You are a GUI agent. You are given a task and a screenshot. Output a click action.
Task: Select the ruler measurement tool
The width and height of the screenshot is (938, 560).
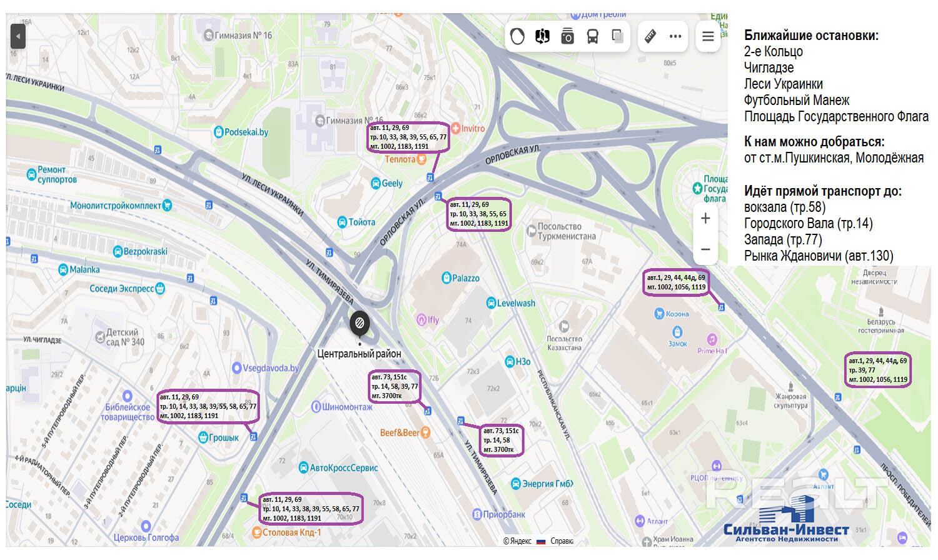pyautogui.click(x=650, y=36)
